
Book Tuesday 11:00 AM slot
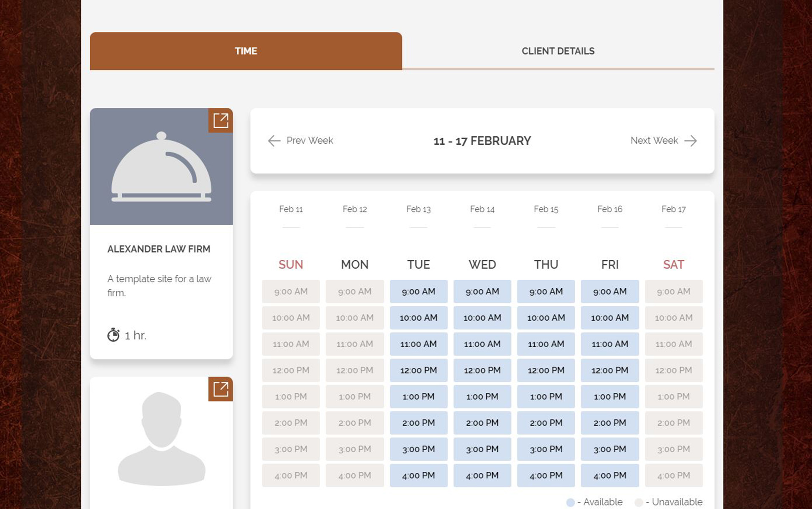pos(419,344)
